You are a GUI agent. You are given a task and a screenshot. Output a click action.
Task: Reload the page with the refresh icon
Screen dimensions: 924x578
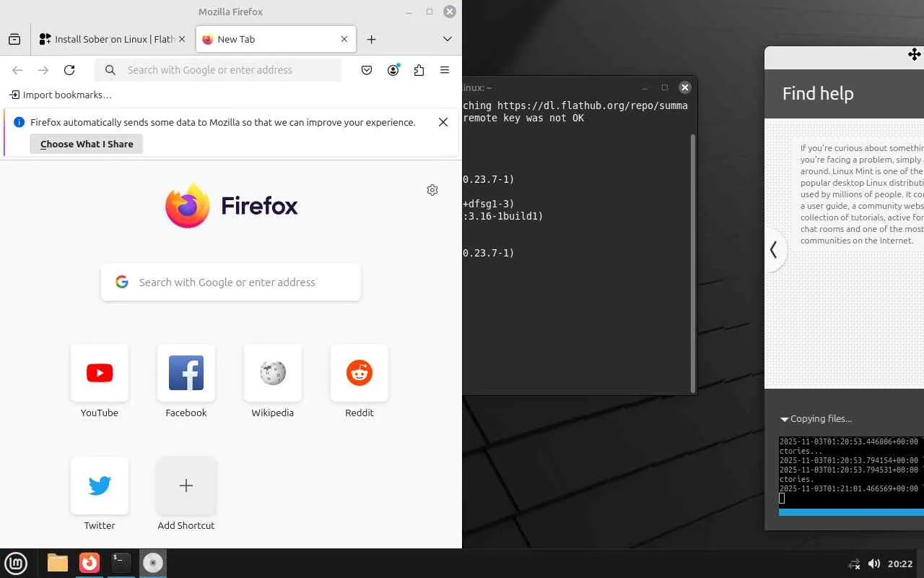pyautogui.click(x=69, y=70)
